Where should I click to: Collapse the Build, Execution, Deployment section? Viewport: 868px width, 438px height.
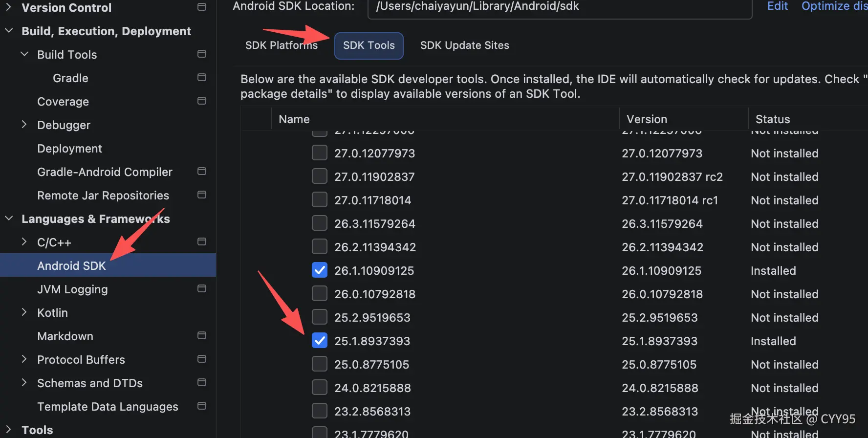tap(9, 31)
